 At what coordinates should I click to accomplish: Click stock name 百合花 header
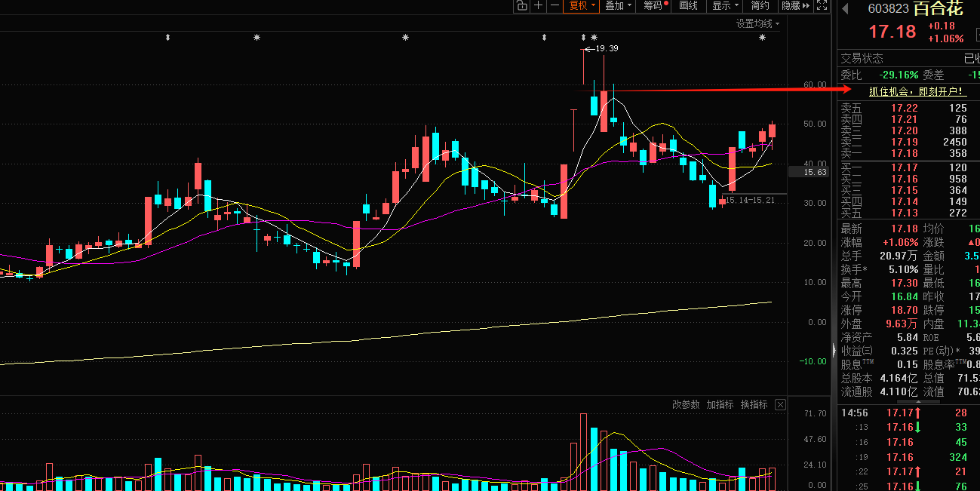click(x=938, y=9)
